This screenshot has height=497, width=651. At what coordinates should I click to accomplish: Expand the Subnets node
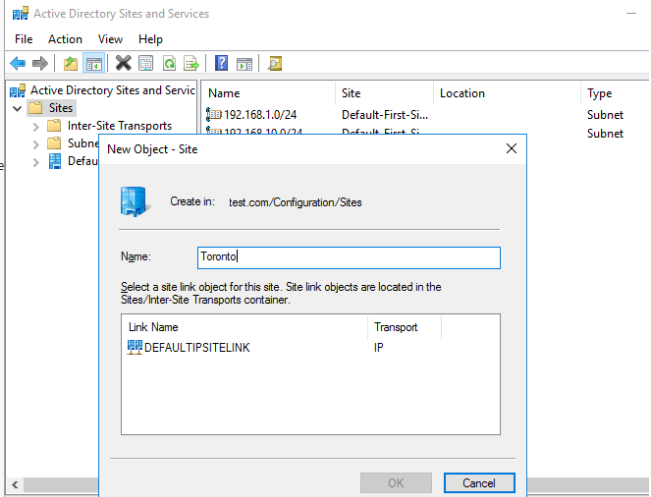(x=36, y=144)
